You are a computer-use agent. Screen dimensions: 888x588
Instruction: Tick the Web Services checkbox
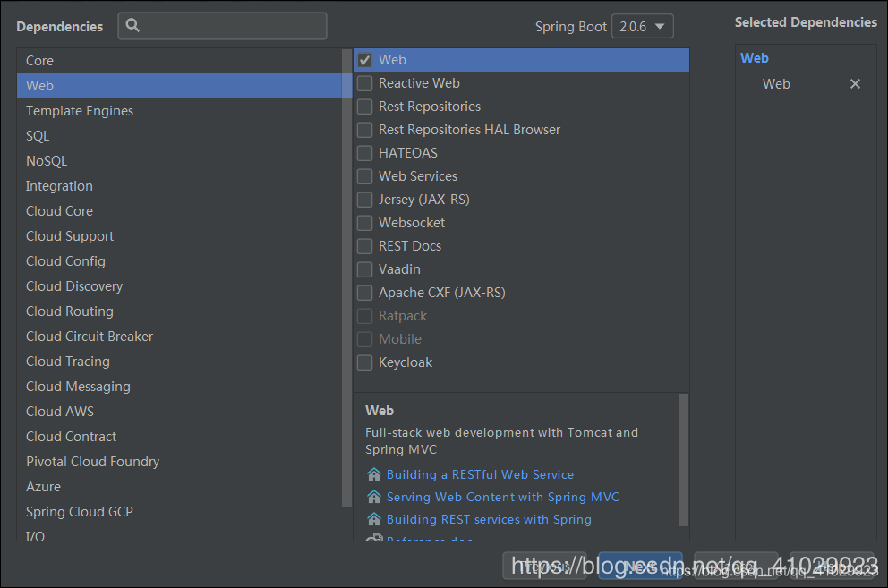(x=364, y=176)
